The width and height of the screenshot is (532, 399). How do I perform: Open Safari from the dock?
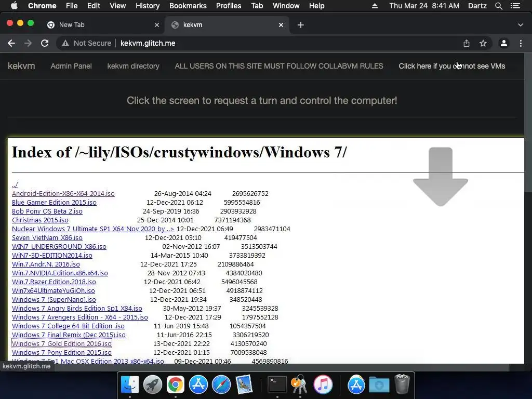(x=221, y=385)
